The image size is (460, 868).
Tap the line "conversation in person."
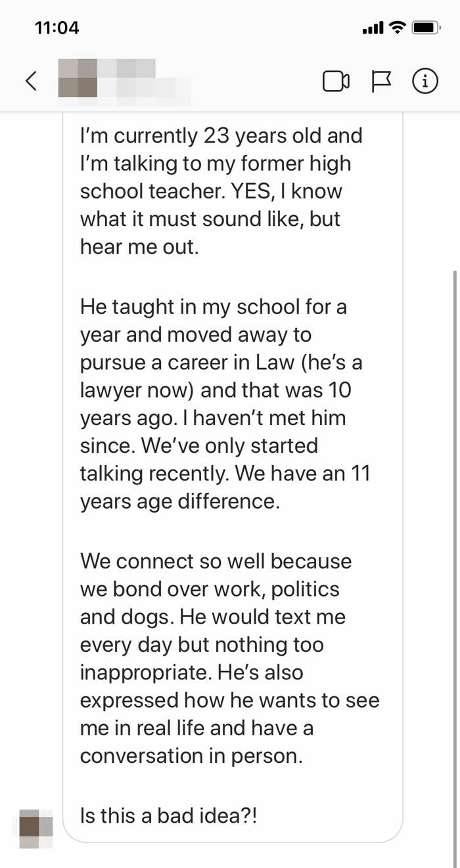(x=191, y=756)
